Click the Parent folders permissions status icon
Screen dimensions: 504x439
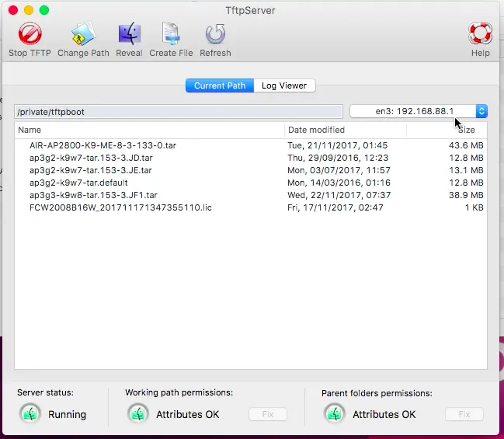point(335,414)
